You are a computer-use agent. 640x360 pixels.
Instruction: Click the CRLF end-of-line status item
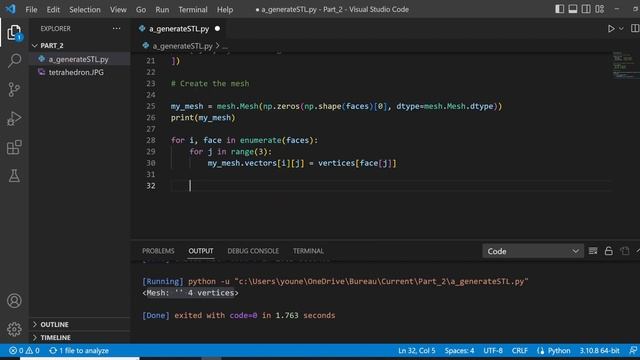point(520,351)
